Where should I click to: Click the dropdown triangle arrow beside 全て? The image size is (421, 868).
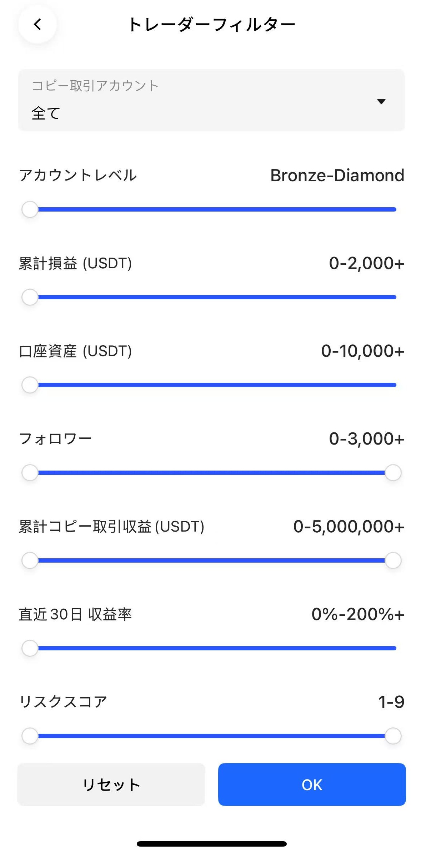coord(381,102)
